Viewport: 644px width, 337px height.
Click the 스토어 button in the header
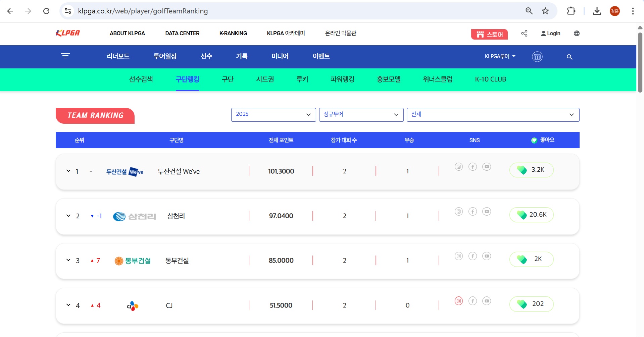489,34
